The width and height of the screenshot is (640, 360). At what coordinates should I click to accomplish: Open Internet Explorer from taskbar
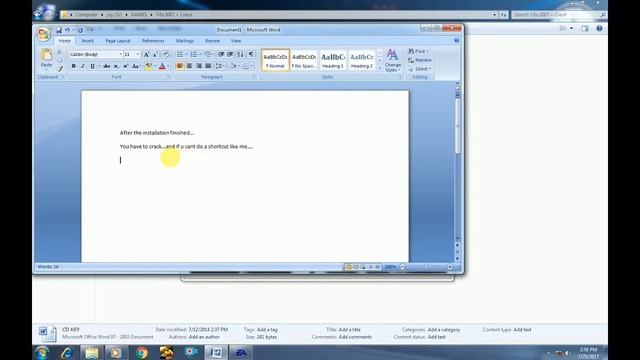[67, 353]
